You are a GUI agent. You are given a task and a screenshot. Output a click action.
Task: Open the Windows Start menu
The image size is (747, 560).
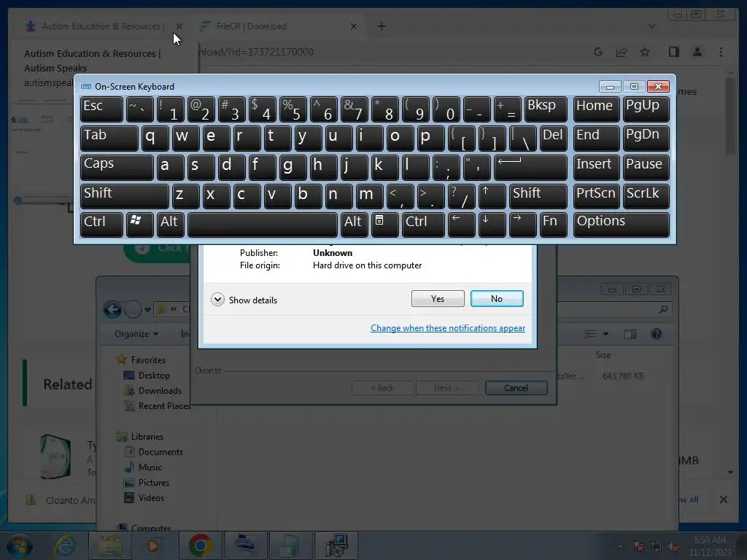pyautogui.click(x=20, y=545)
